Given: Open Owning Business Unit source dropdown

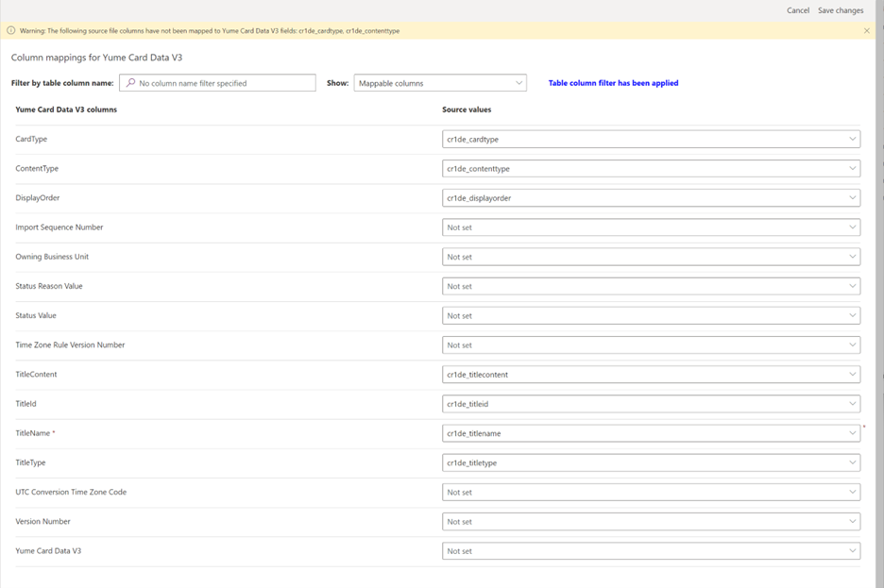Looking at the screenshot, I should pos(651,257).
